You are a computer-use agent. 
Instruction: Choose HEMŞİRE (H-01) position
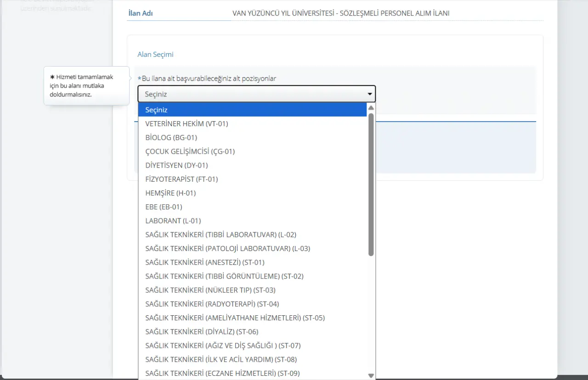[170, 193]
